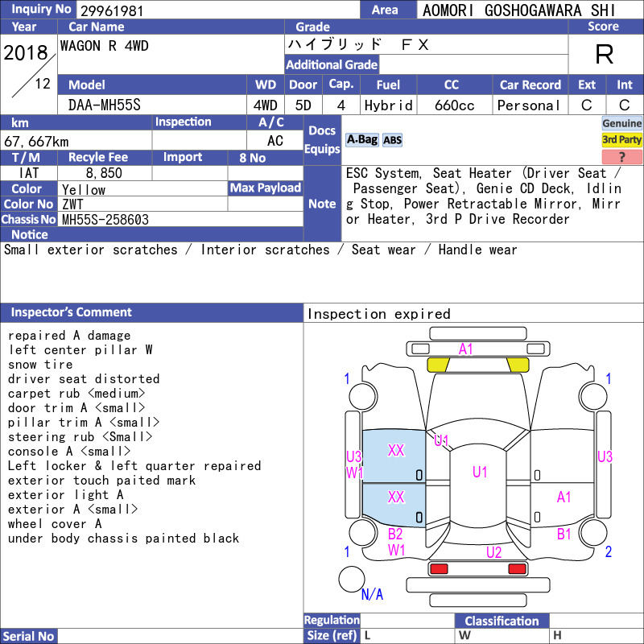Click the inquiry number 29961981
The height and width of the screenshot is (644, 644).
tap(112, 11)
